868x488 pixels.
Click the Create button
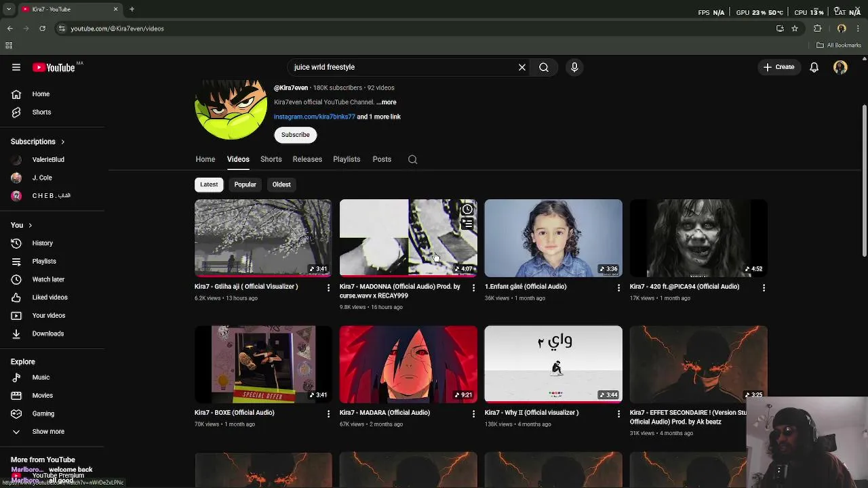click(x=778, y=67)
